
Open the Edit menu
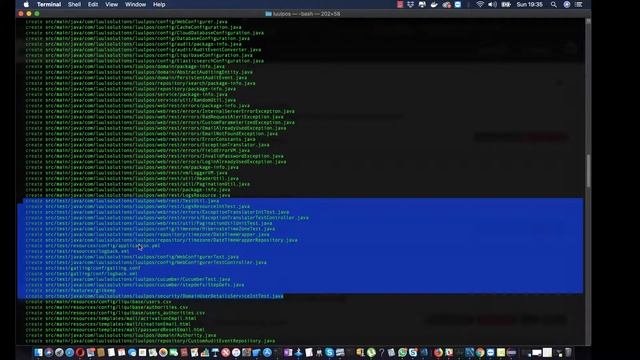93,4
